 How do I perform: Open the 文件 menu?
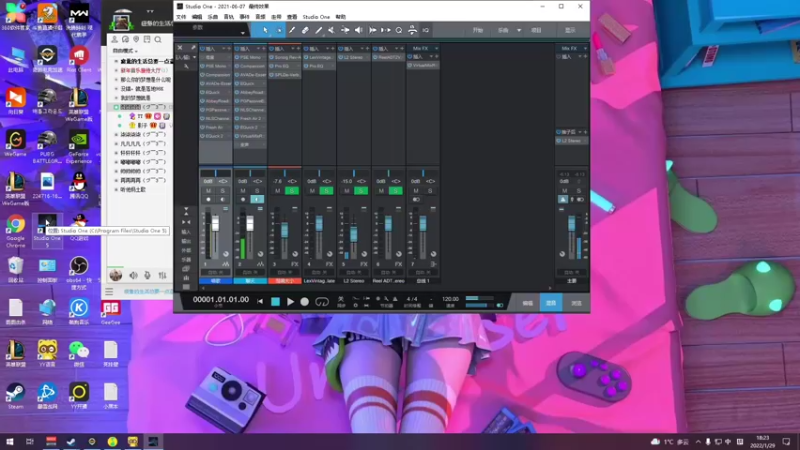(x=181, y=17)
